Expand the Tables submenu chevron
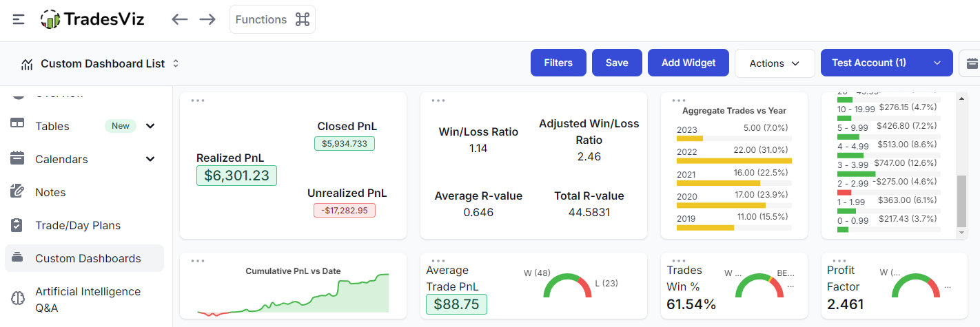Image resolution: width=980 pixels, height=327 pixels. click(x=150, y=126)
